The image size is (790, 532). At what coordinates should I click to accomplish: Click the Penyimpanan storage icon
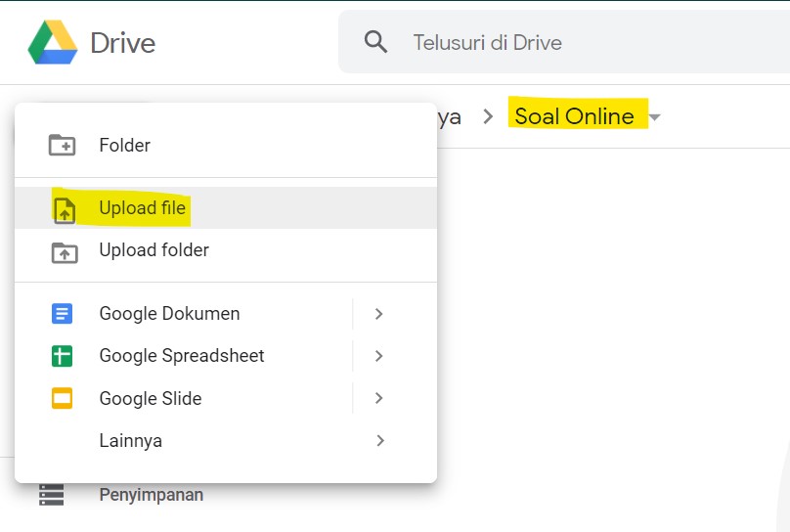tap(52, 495)
